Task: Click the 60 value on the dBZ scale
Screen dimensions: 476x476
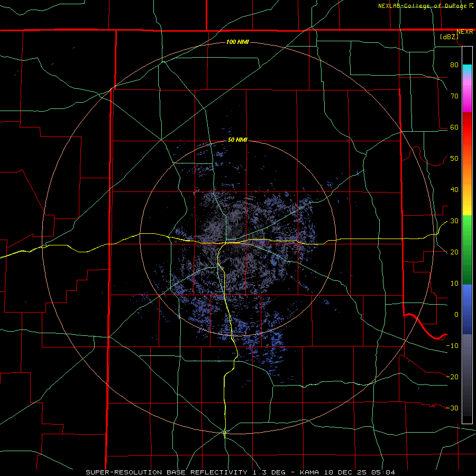Action: click(454, 127)
